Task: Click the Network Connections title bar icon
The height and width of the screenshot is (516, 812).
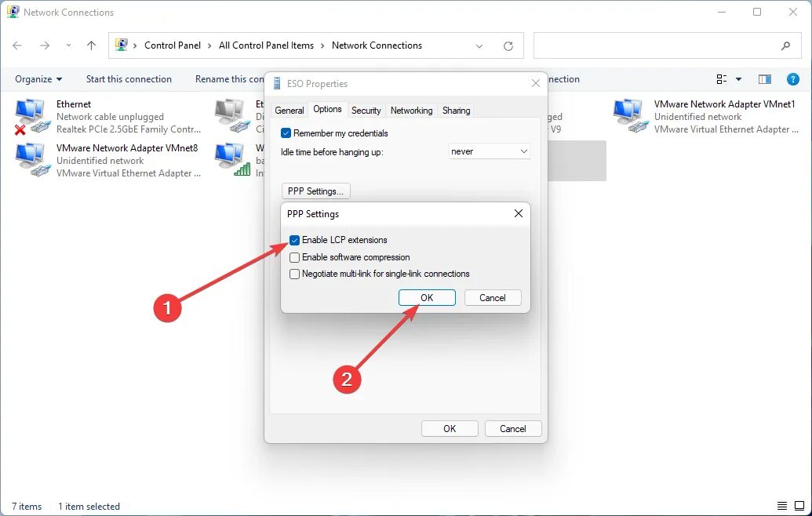Action: click(x=13, y=12)
